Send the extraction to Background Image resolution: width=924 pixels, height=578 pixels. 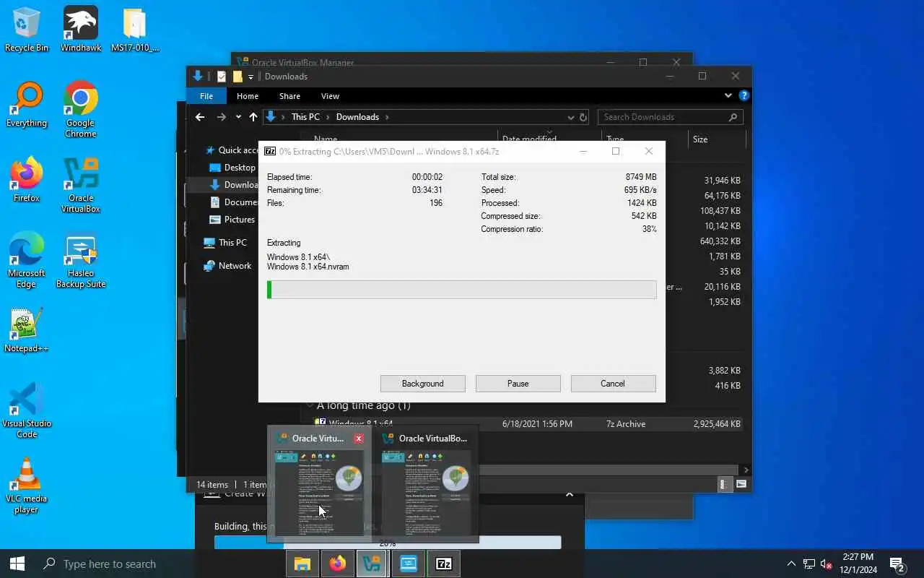(423, 384)
